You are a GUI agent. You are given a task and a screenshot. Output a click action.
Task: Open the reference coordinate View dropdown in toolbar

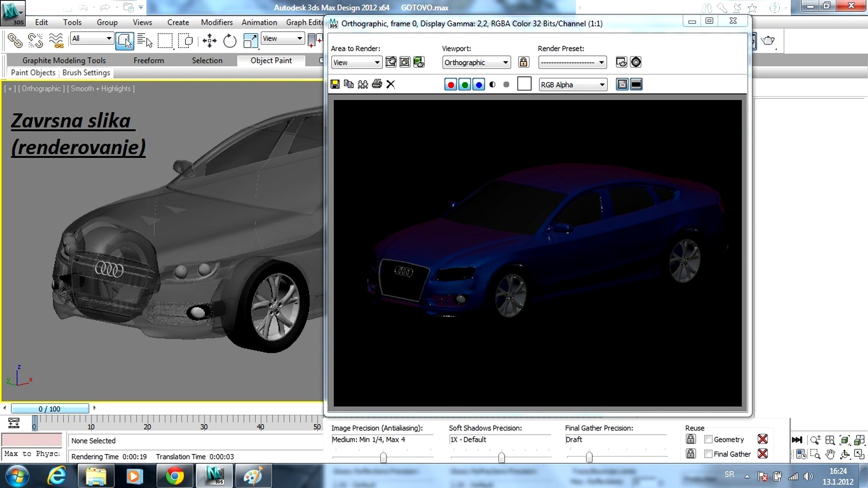(283, 38)
